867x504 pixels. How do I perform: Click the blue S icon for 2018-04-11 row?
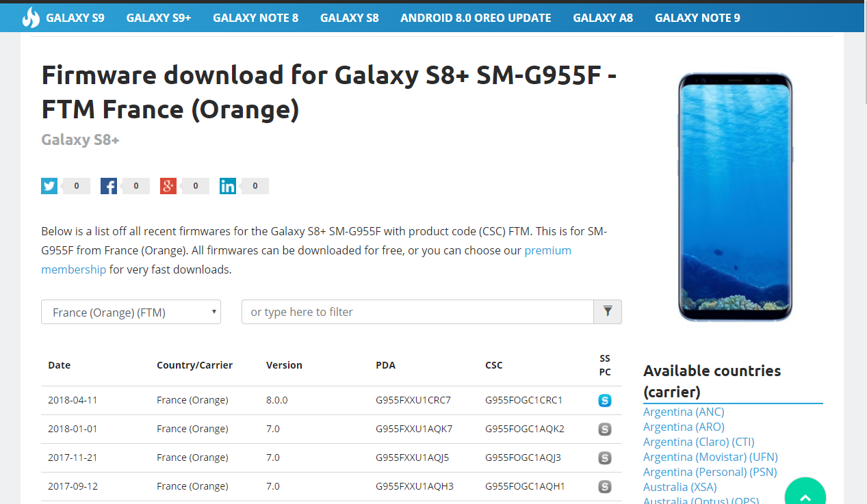pyautogui.click(x=604, y=401)
